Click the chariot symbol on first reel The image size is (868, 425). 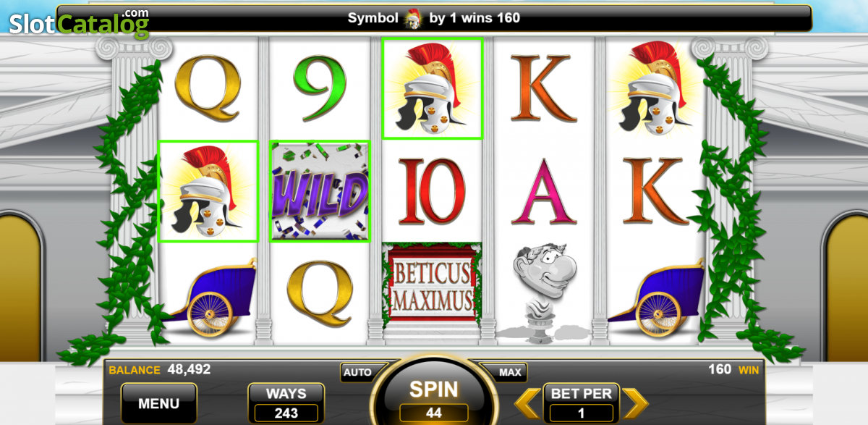coord(211,297)
